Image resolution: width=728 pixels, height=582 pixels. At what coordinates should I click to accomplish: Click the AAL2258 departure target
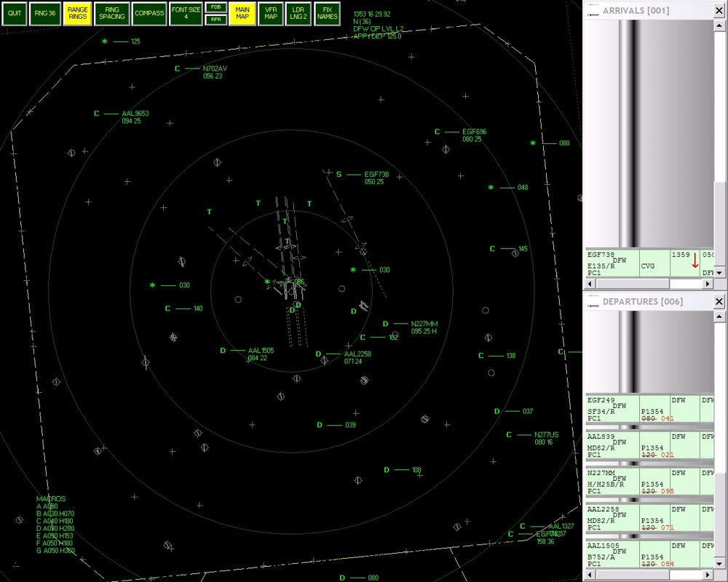coord(319,355)
